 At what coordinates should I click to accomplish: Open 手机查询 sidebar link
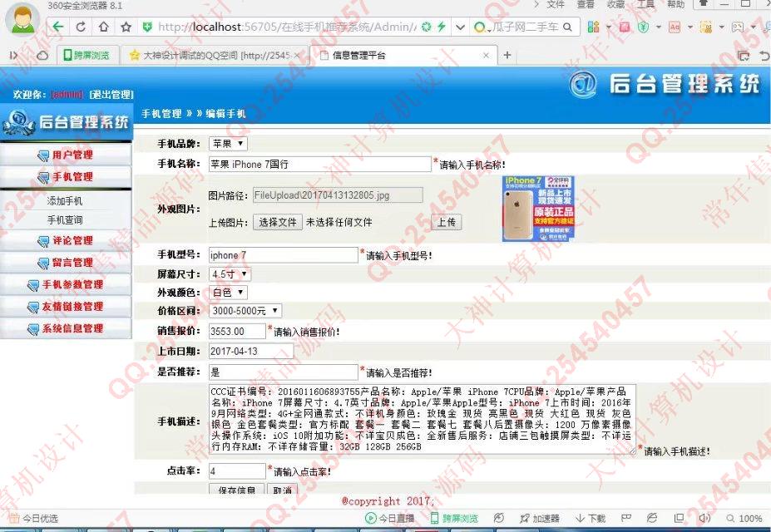[x=65, y=220]
